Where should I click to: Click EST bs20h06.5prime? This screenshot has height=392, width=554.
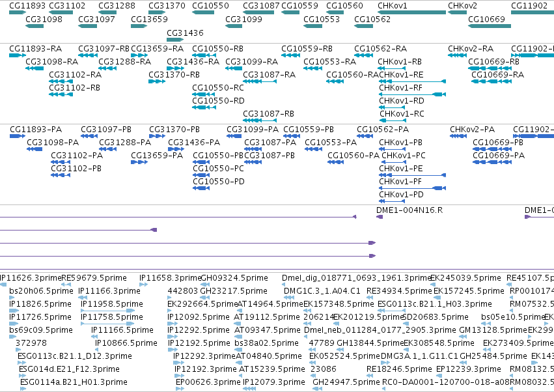pos(41,291)
